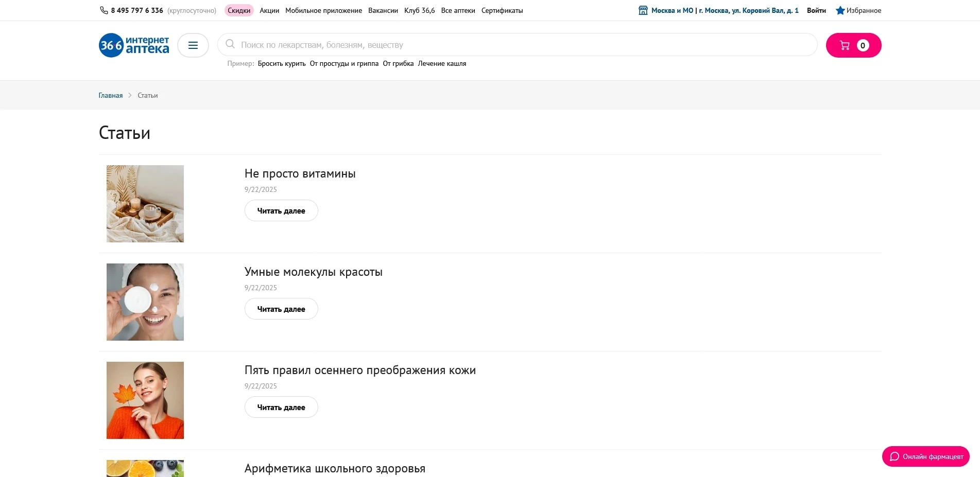Click the search magnifier icon
Viewport: 980px width, 477px height.
pos(230,45)
